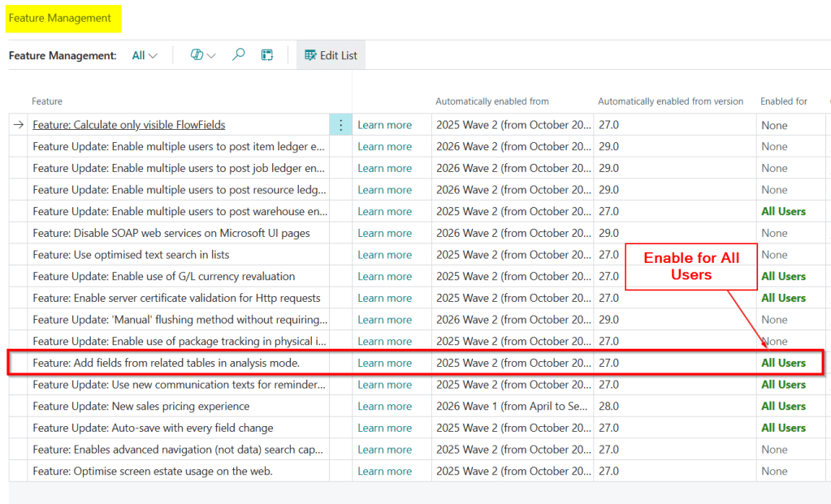Click the search magnifier icon
The width and height of the screenshot is (831, 504).
click(x=238, y=55)
